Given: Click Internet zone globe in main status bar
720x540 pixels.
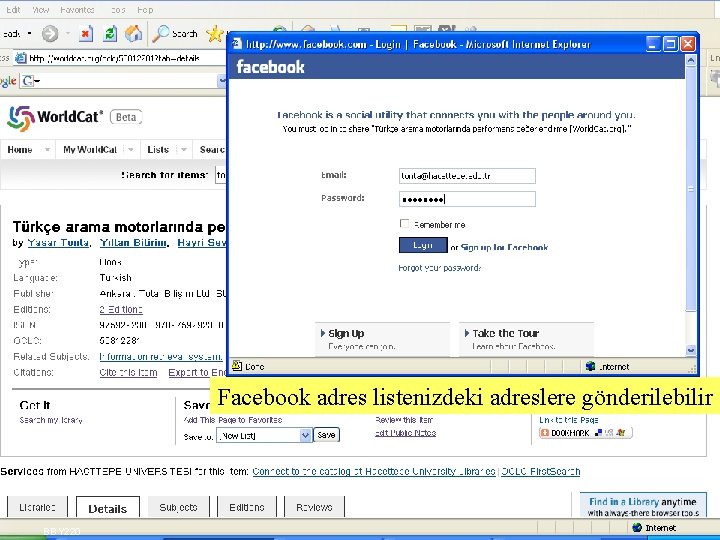Looking at the screenshot, I should (x=637, y=528).
